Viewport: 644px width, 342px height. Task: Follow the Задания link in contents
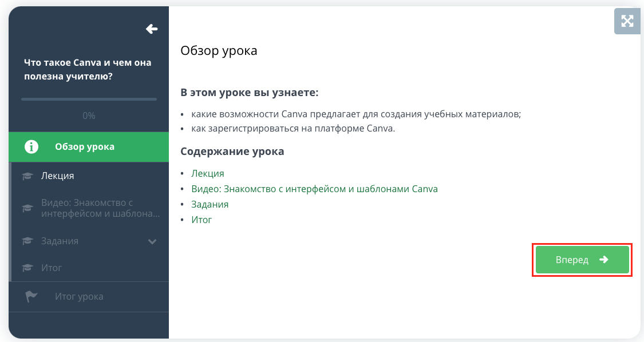[210, 205]
